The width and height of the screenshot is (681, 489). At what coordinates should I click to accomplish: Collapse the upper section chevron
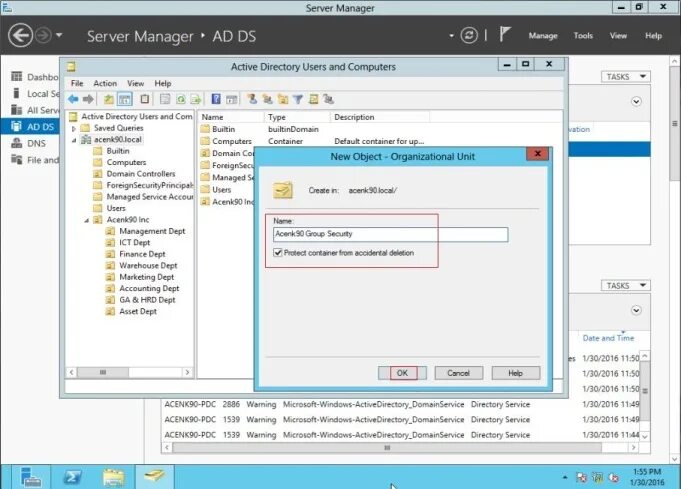tap(636, 102)
